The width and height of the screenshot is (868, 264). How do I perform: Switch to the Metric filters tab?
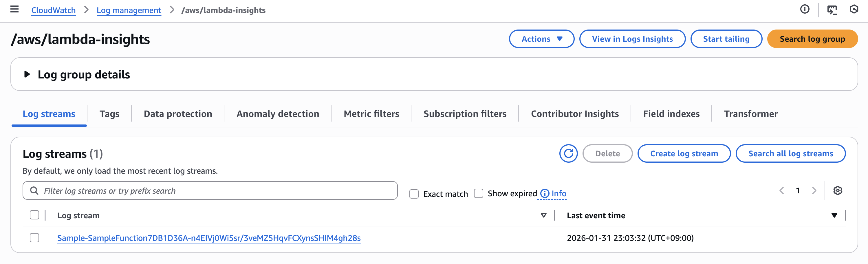pyautogui.click(x=371, y=114)
